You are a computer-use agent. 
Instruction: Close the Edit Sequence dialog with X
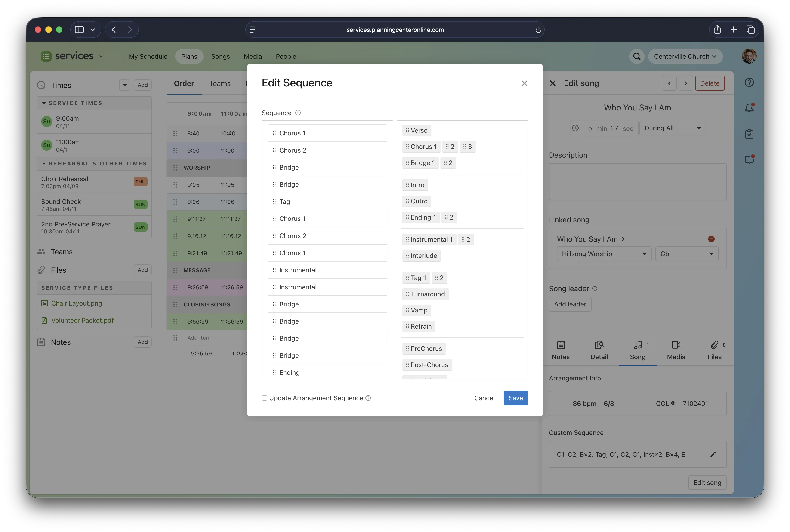pos(524,83)
